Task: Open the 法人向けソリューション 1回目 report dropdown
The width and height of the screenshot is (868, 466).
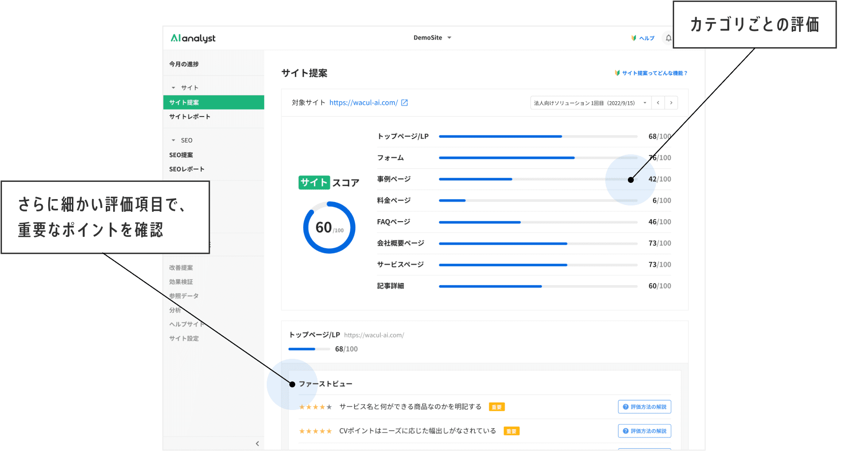Action: click(x=590, y=103)
